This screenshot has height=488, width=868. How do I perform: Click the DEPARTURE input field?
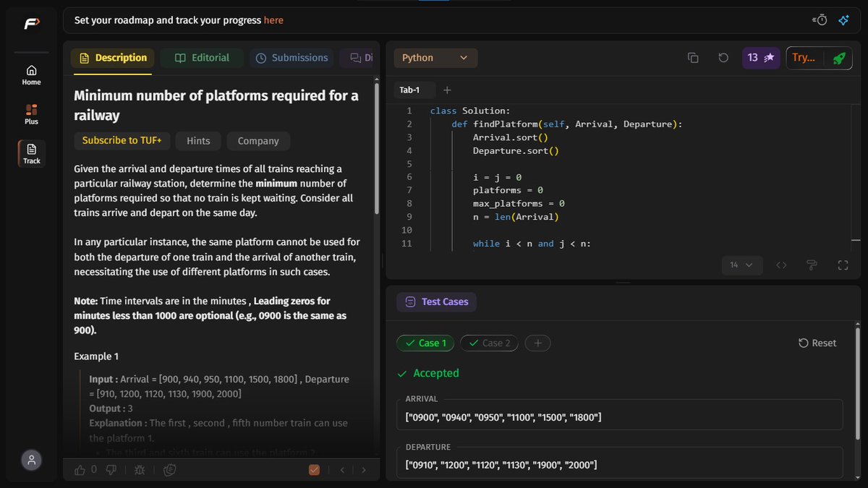620,465
